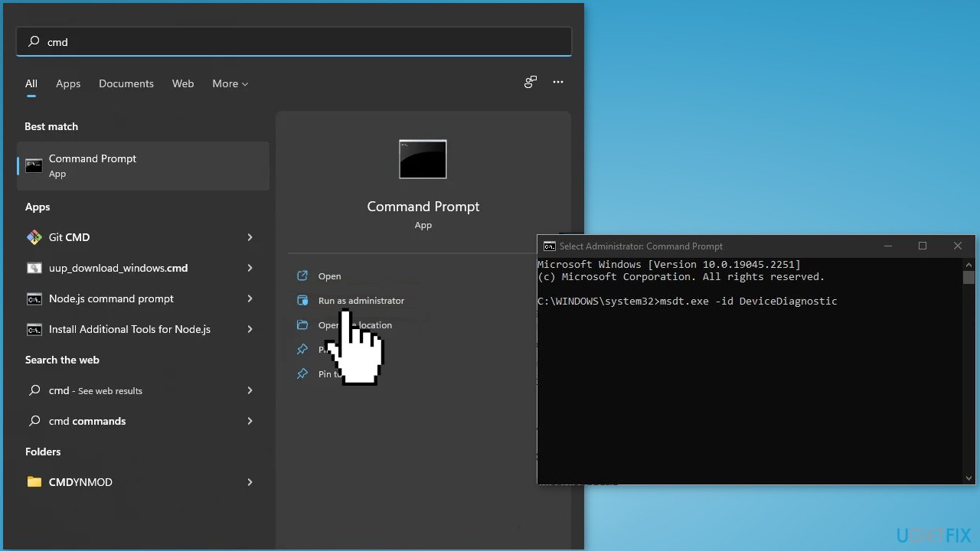Viewport: 980px width, 551px height.
Task: Switch to the Apps filter tab
Action: 68,83
